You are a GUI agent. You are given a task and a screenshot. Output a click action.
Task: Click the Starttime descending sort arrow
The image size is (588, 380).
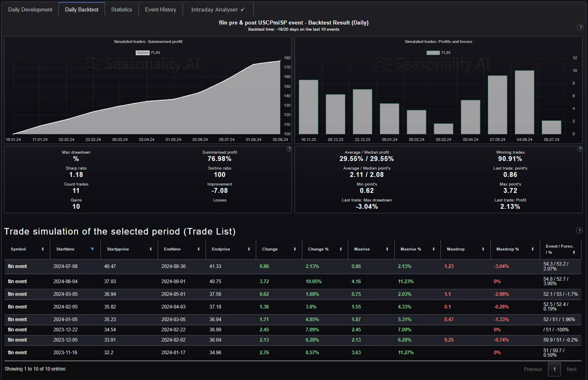[92, 249]
